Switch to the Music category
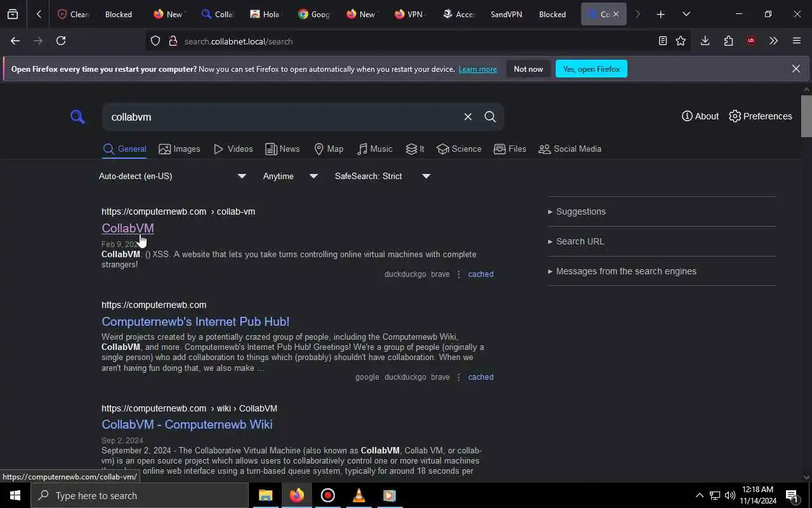The width and height of the screenshot is (812, 508). (x=374, y=149)
